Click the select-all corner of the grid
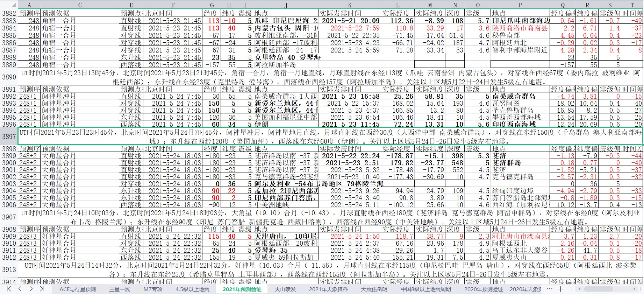The image size is (644, 294). point(9,5)
